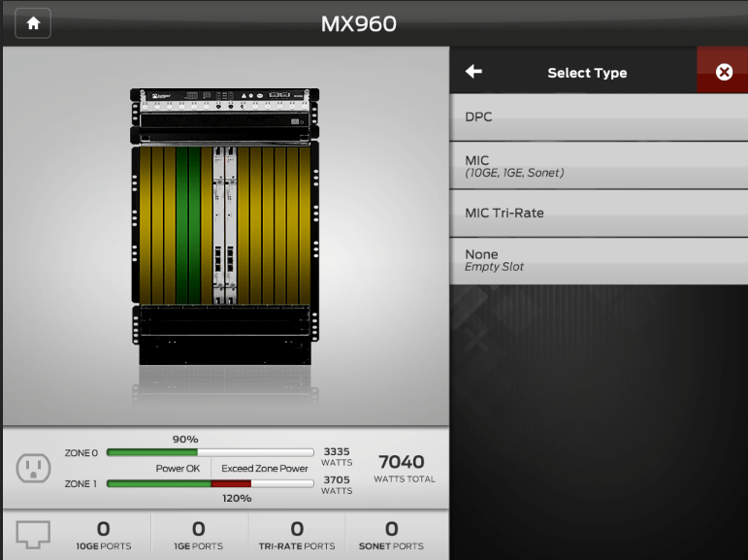
Task: Click the white control board in center
Action: tap(225, 225)
